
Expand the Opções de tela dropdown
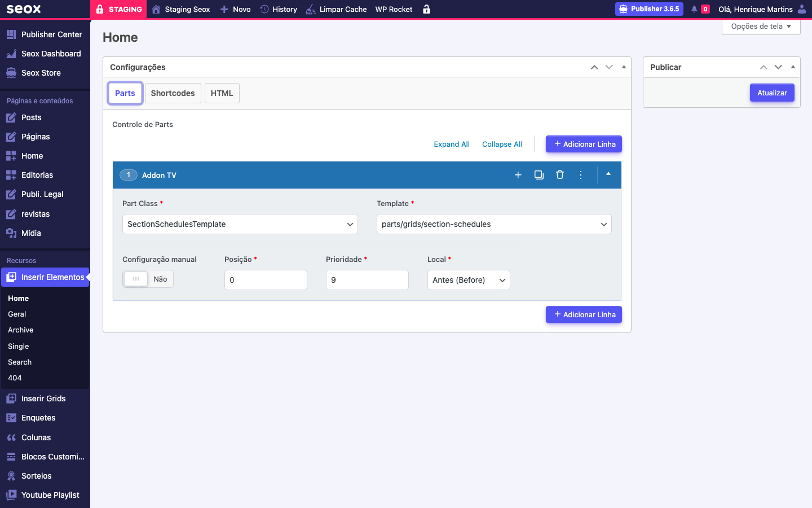(x=761, y=27)
